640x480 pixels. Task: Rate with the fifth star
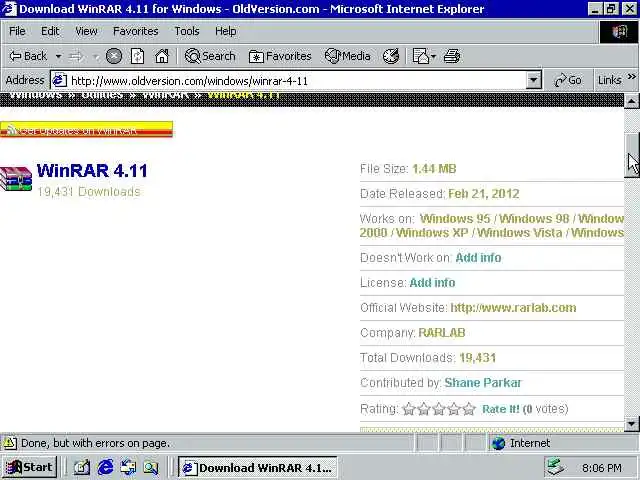pyautogui.click(x=469, y=409)
